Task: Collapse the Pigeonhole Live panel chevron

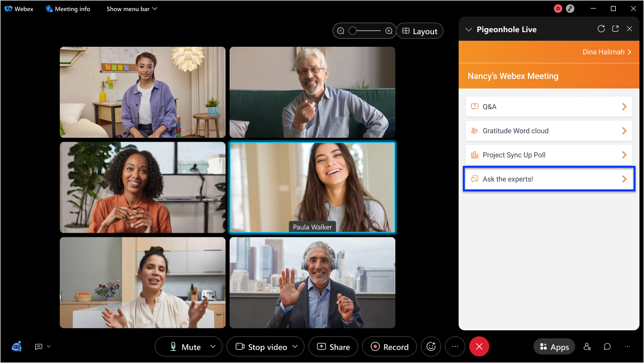Action: click(469, 30)
